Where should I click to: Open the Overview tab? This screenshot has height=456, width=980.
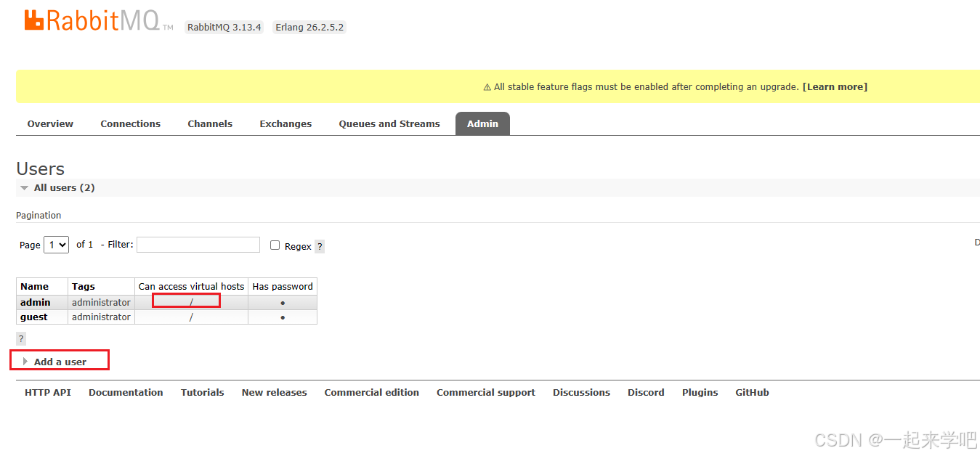click(x=50, y=124)
